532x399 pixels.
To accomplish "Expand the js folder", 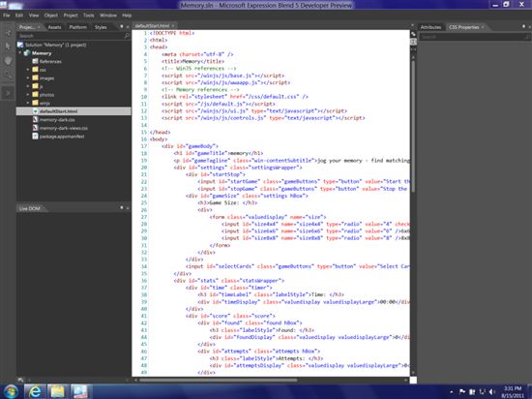I will pos(28,86).
